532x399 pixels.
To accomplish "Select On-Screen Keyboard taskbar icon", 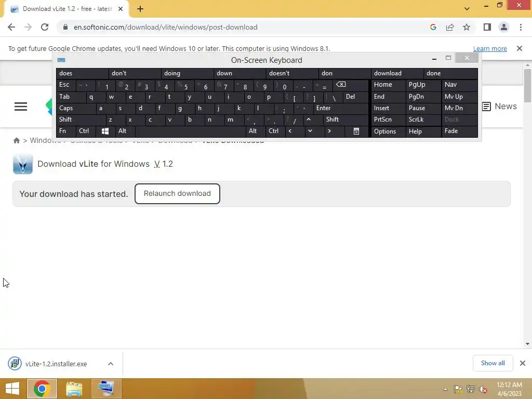I will pos(106,389).
